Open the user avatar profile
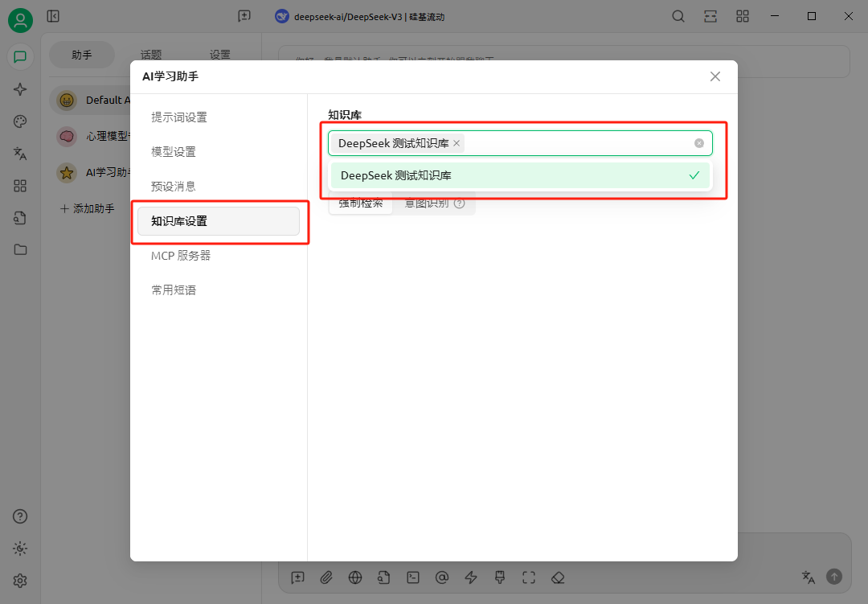 click(x=20, y=20)
